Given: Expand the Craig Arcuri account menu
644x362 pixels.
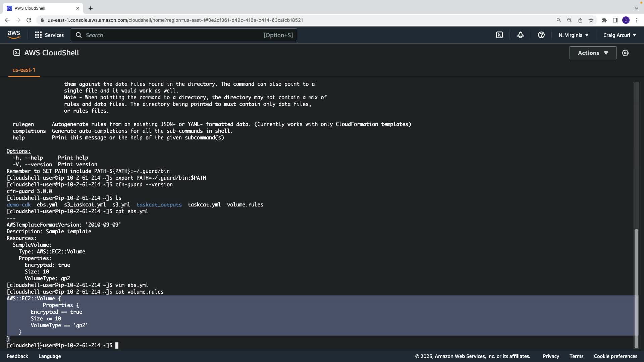Looking at the screenshot, I should pos(620,35).
